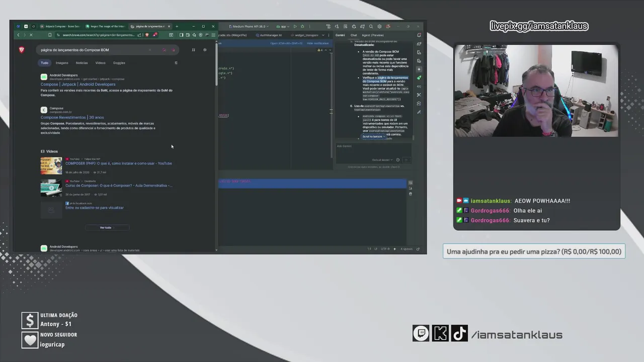Click Brave page vertical scrollbar
This screenshot has height=362, width=644.
point(216,65)
